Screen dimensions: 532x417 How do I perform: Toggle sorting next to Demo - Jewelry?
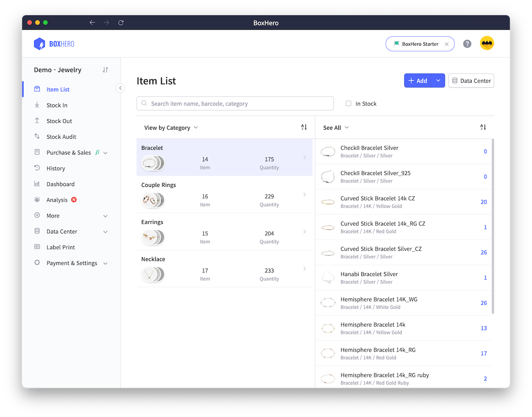(x=105, y=70)
